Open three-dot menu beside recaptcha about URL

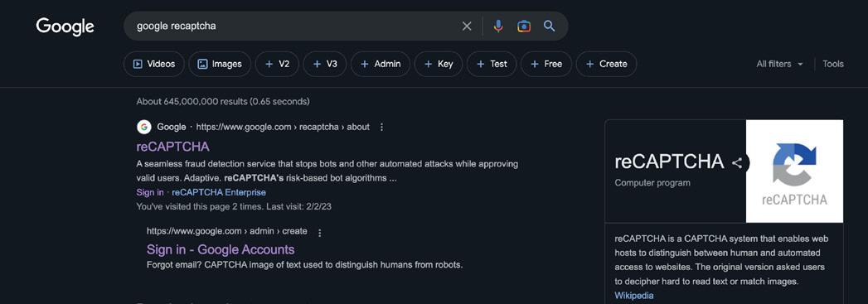tap(381, 127)
